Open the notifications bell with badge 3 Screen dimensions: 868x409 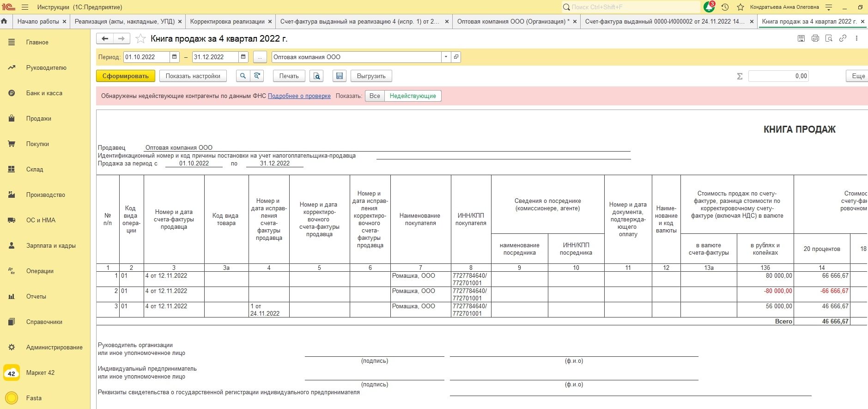[x=709, y=7]
